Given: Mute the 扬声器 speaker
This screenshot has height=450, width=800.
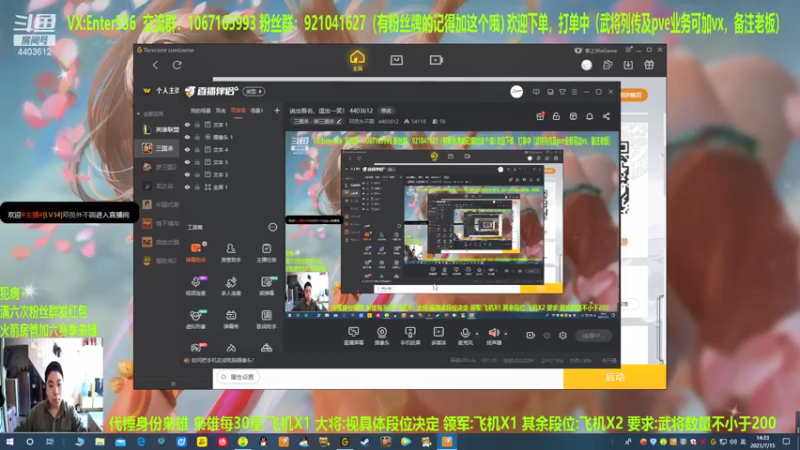Looking at the screenshot, I should click(x=494, y=336).
